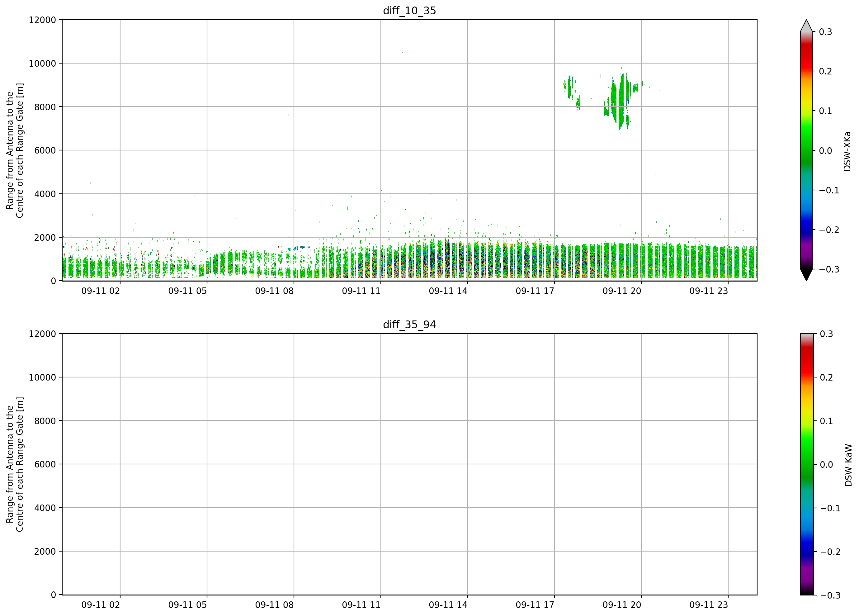The width and height of the screenshot is (859, 616).
Task: Click the 6000 tick on diff_10_35 y-axis
Action: point(45,150)
